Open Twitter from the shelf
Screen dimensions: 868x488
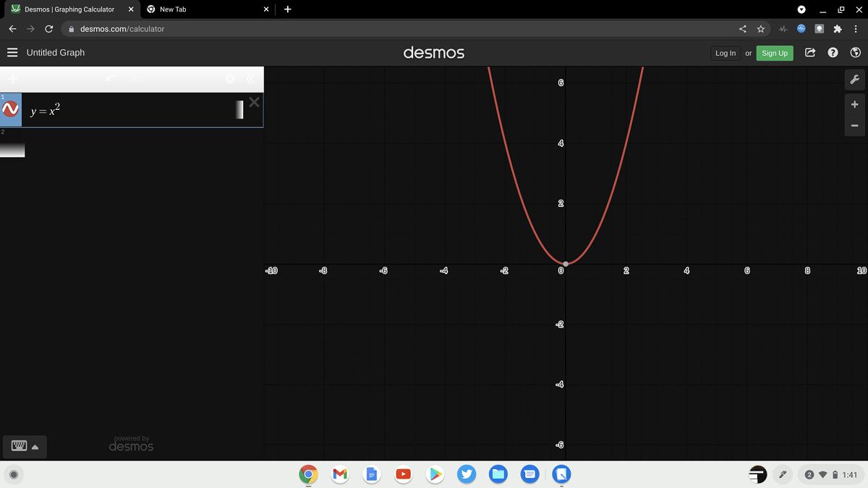(x=467, y=474)
